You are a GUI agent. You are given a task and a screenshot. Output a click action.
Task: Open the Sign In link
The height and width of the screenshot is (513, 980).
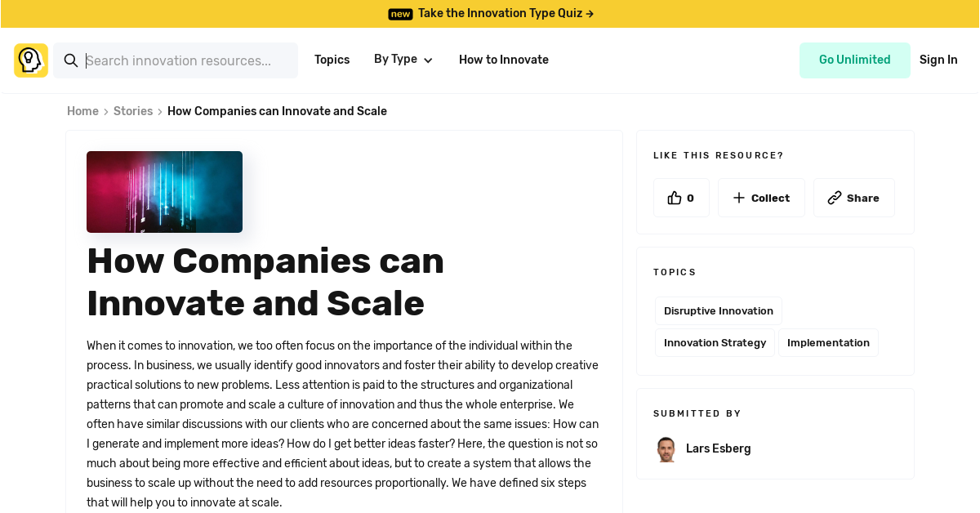click(938, 60)
